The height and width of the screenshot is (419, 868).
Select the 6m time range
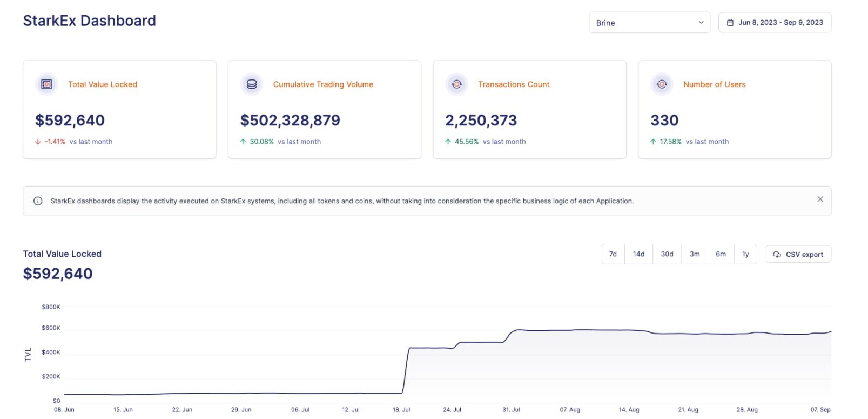pos(721,254)
